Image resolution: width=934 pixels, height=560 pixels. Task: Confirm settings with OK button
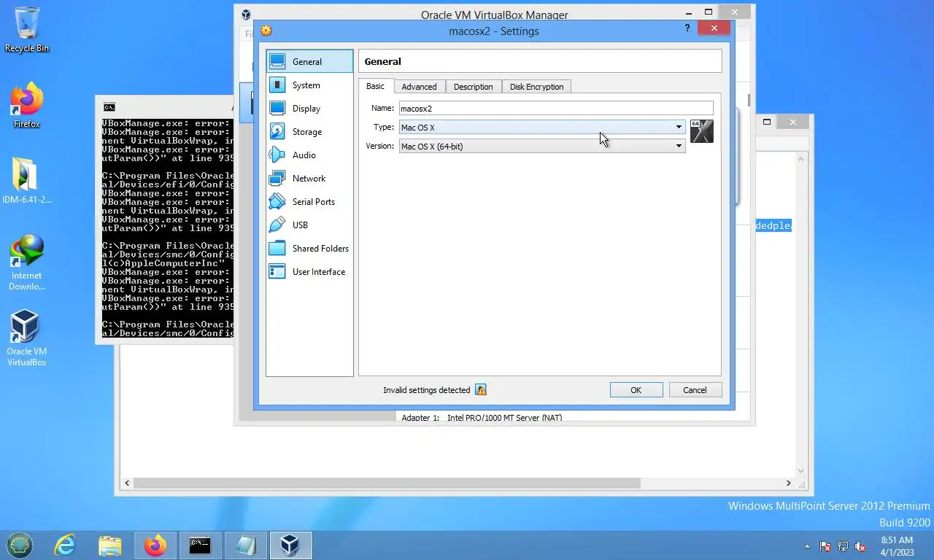pyautogui.click(x=636, y=390)
